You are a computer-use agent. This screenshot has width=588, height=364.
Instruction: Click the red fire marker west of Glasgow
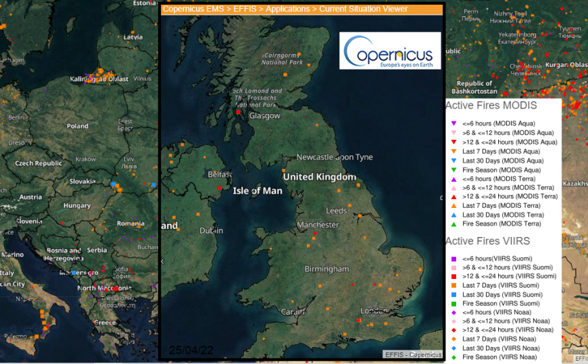click(x=238, y=112)
